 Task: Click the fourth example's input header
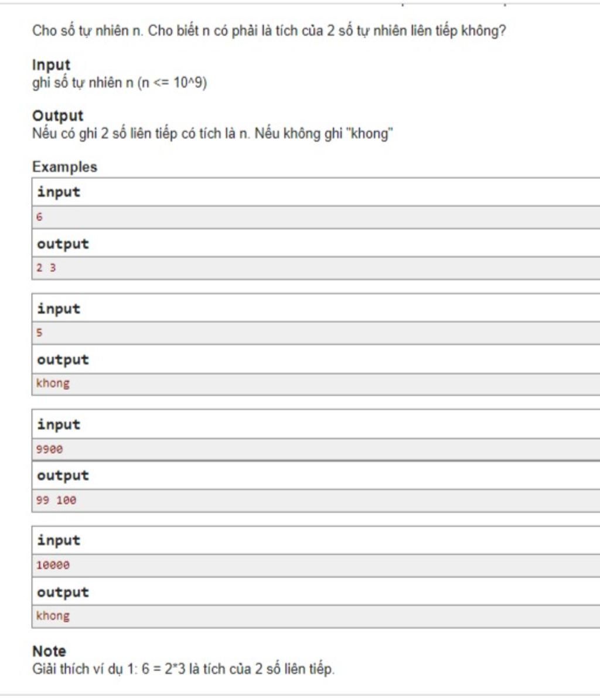(x=59, y=540)
